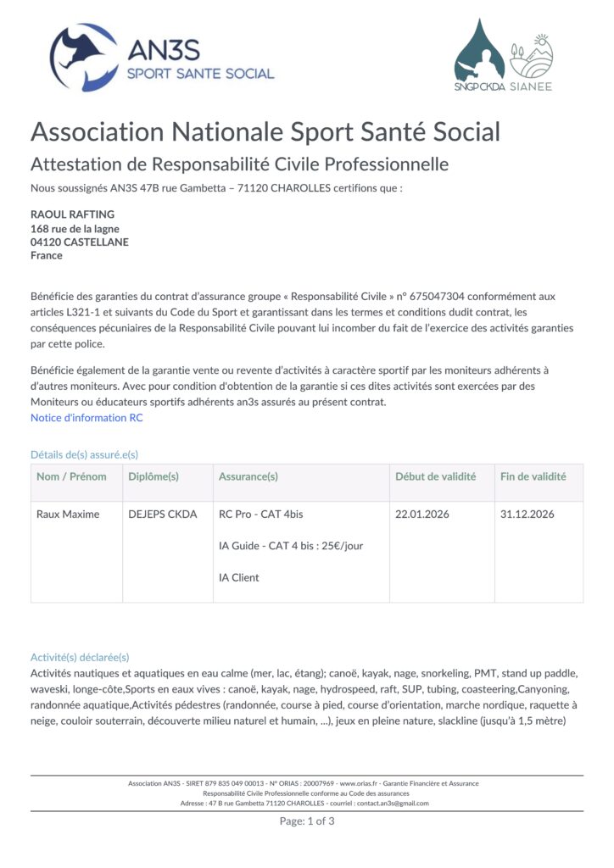Click the Activité(s) déclarée(s) section label
Screen dimensions: 614x868
pos(80,657)
